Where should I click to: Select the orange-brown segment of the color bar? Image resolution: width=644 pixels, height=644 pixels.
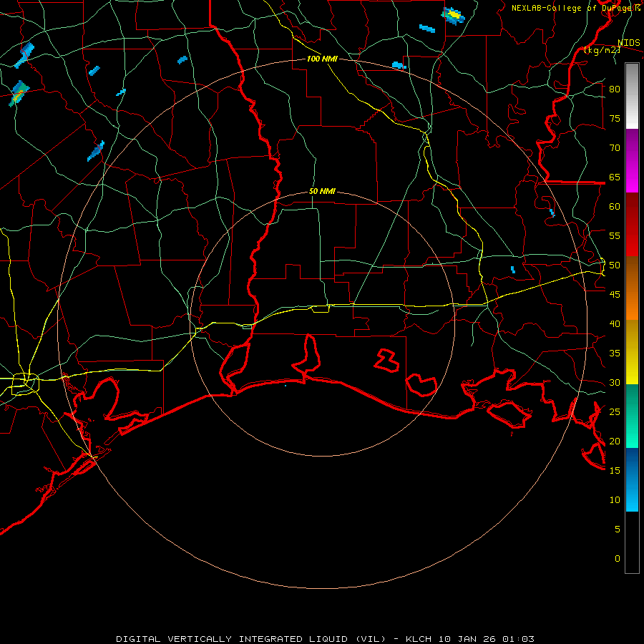coord(632,288)
